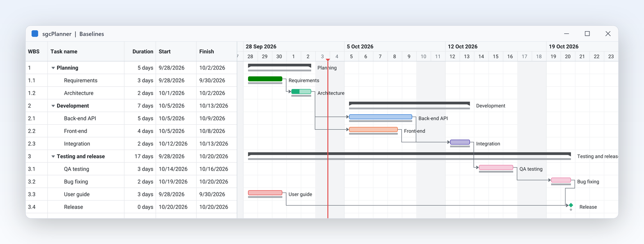Click the pink Bug fixing Gantt bar
This screenshot has height=244, width=644.
coord(561,180)
